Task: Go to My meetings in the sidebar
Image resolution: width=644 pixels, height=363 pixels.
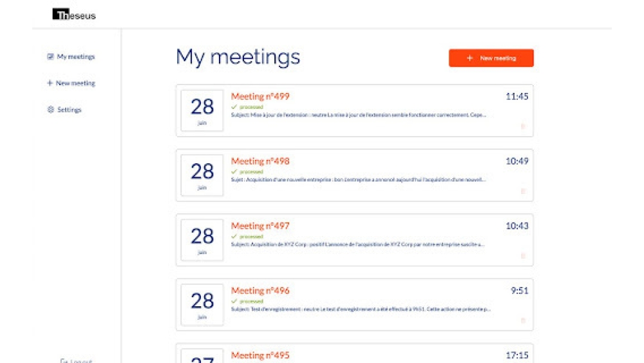Action: point(75,57)
